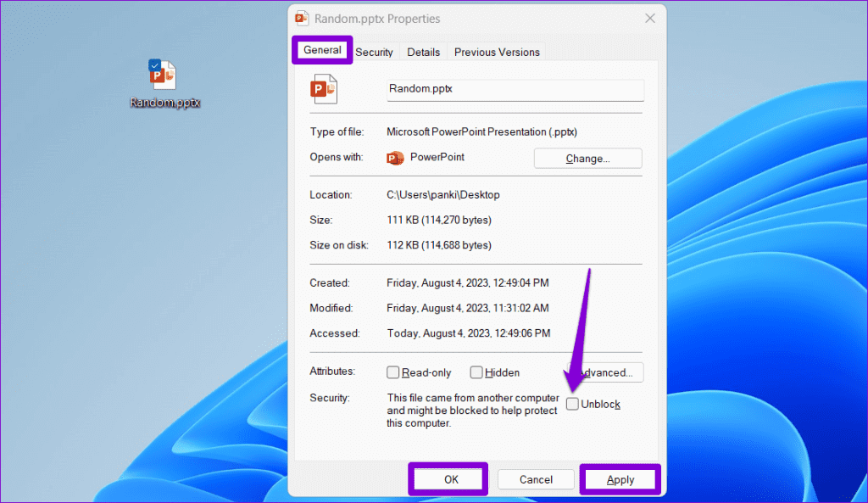
Task: Click the Microsoft PowerPoint Presentation (.pptx) file type text
Action: pyautogui.click(x=481, y=131)
